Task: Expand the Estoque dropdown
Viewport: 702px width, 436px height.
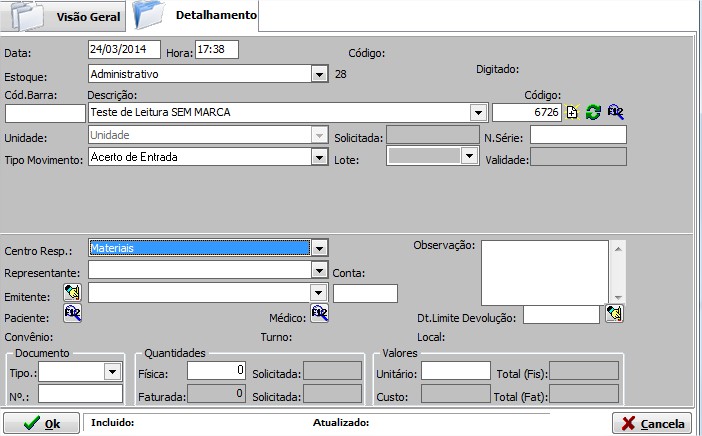Action: click(x=319, y=73)
